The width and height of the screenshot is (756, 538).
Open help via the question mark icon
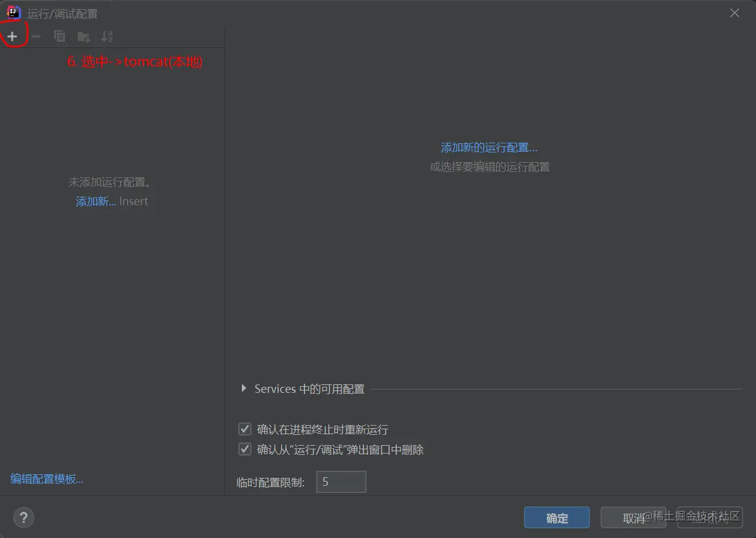(24, 517)
